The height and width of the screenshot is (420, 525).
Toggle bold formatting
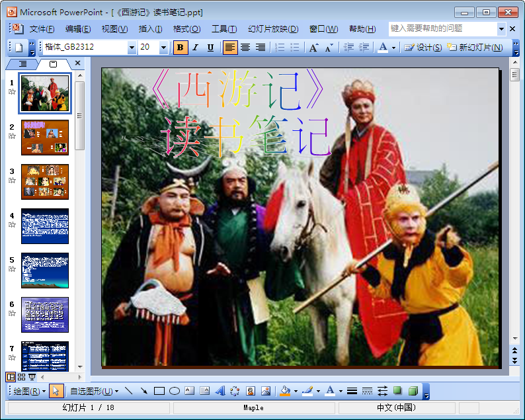coord(180,48)
